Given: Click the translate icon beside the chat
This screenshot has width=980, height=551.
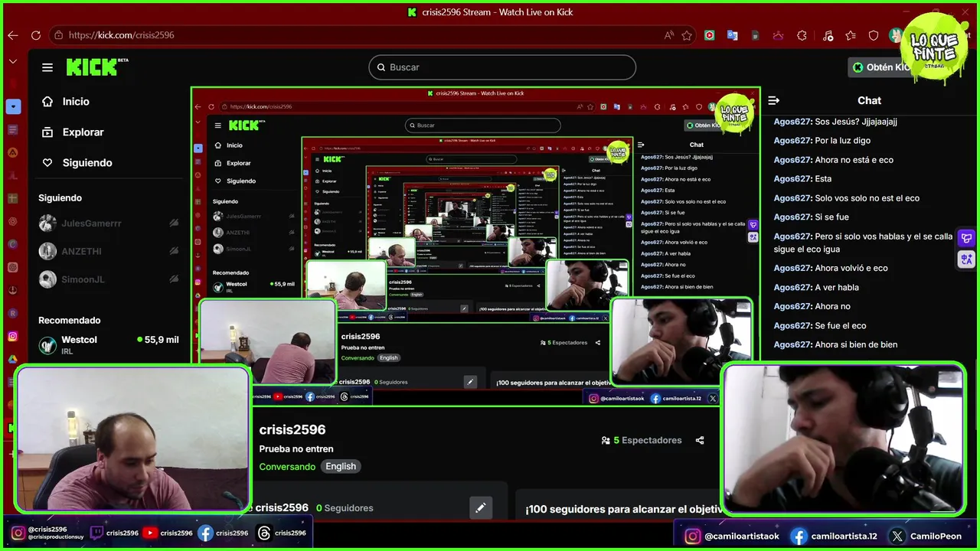Looking at the screenshot, I should point(966,259).
